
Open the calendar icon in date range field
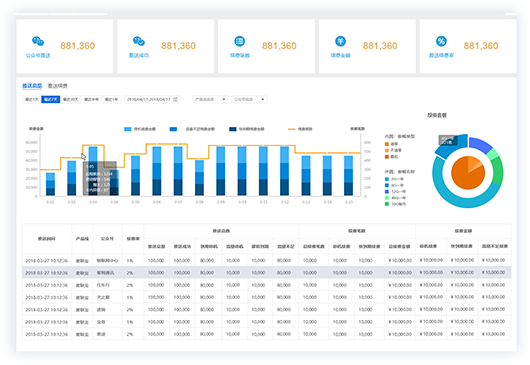coord(175,99)
